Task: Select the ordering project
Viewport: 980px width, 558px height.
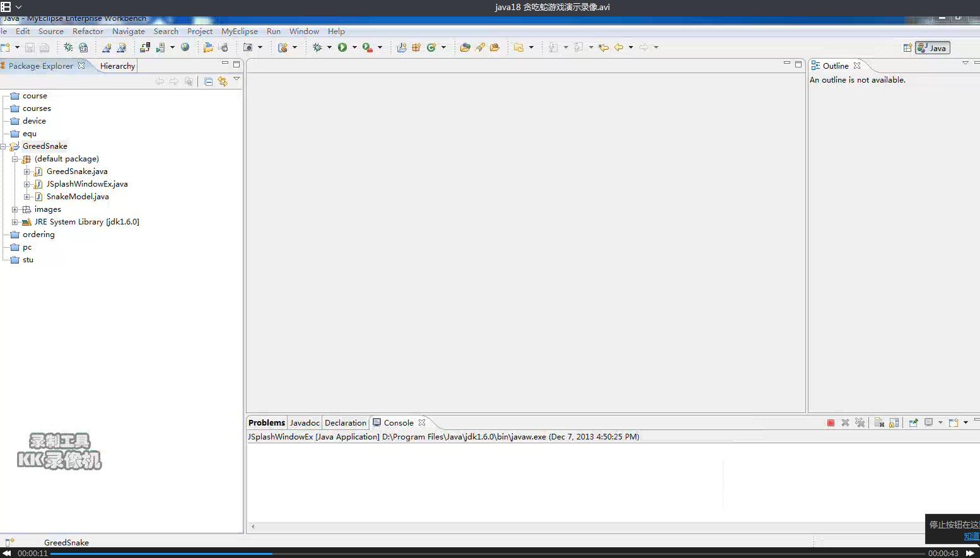Action: (38, 235)
